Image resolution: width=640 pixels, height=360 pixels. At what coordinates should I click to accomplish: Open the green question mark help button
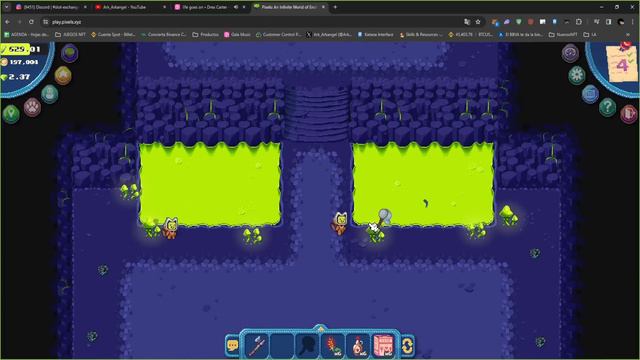coord(607,107)
